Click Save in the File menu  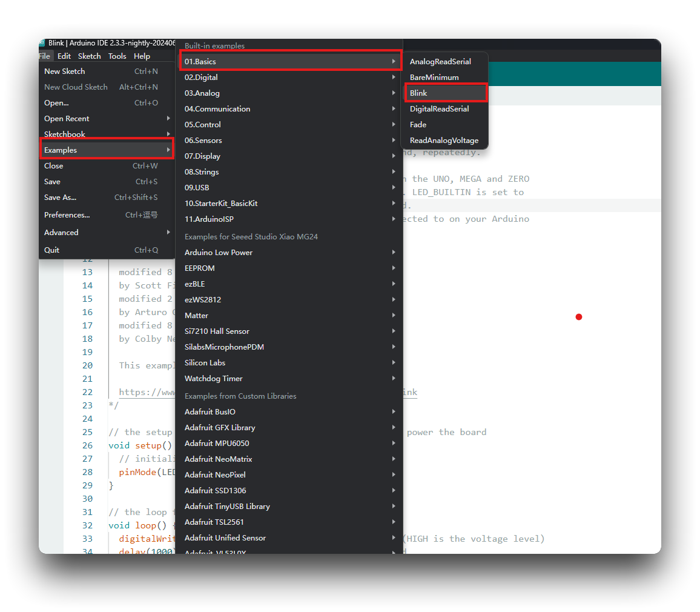(x=107, y=182)
